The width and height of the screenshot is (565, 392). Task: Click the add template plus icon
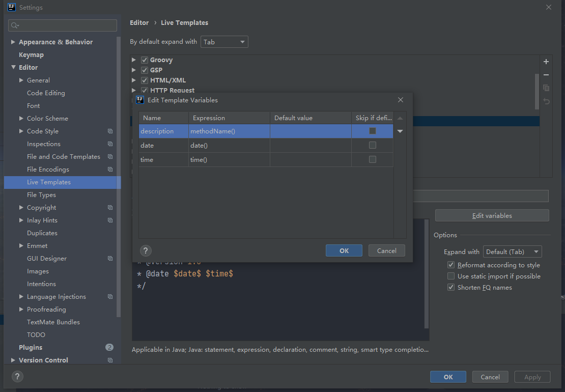pos(546,62)
